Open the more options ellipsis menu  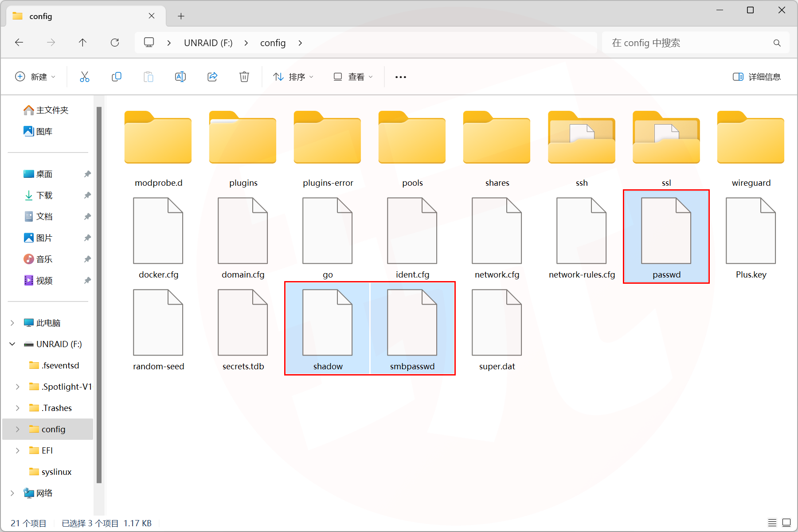click(401, 77)
